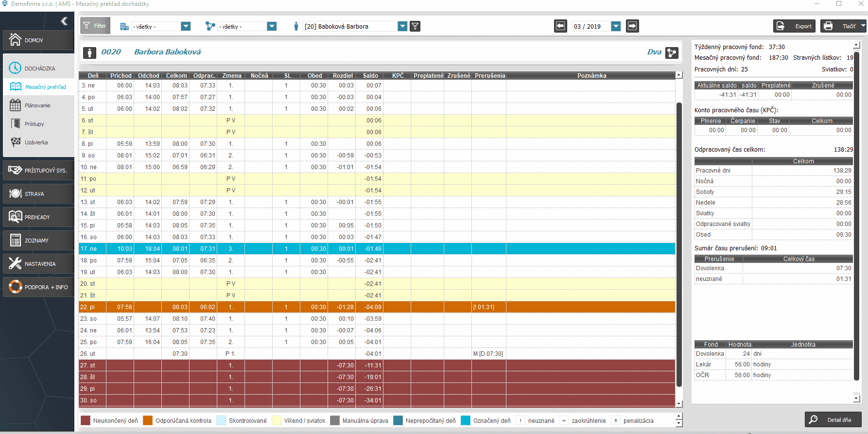The image size is (868, 434).
Task: Open the STRAVA section
Action: (38, 194)
